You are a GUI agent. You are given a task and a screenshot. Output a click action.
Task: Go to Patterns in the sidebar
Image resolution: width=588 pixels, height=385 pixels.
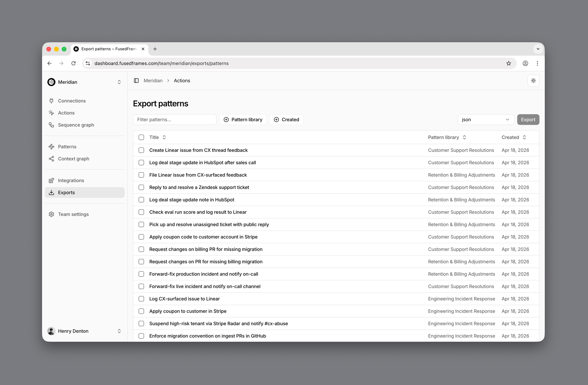pyautogui.click(x=67, y=147)
